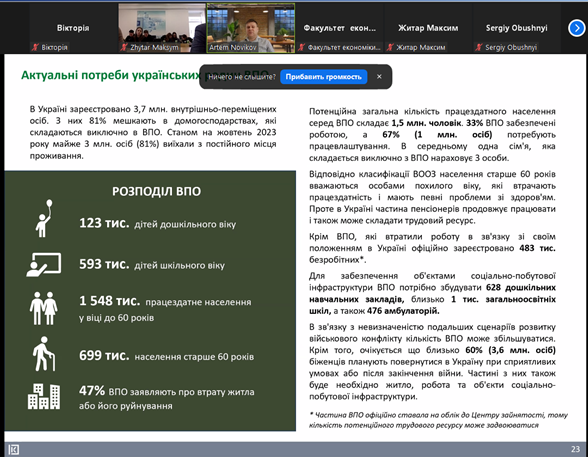The height and width of the screenshot is (457, 588).
Task: Select Sergiy Obushnyi participant tile
Action: [x=516, y=28]
